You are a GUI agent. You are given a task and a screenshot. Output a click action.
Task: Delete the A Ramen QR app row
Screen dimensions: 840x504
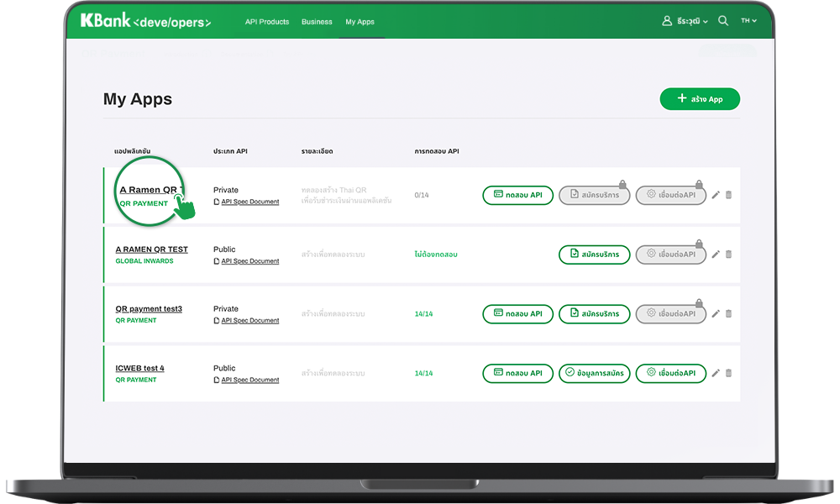[728, 195]
